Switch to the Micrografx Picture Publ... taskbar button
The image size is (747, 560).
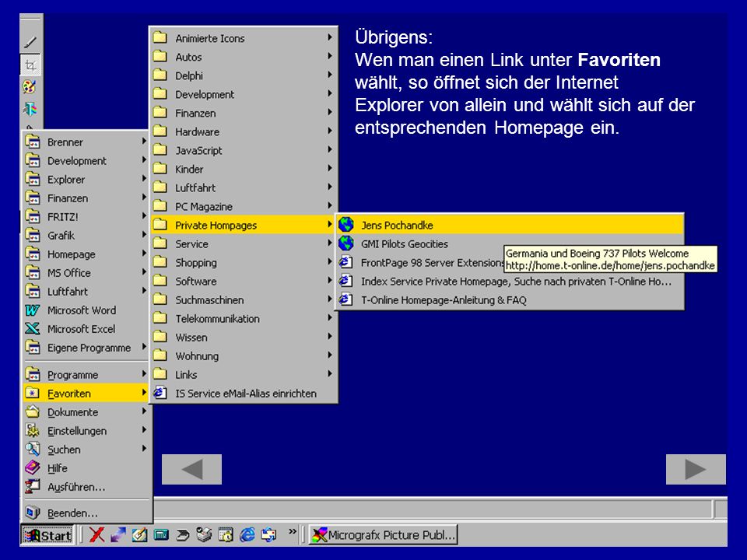[383, 535]
